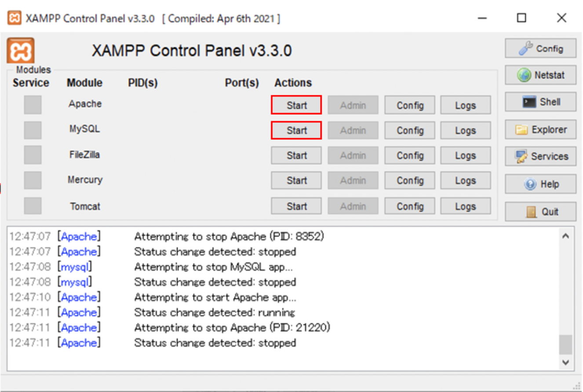View Logs for Mercury
The height and width of the screenshot is (392, 583).
(x=466, y=180)
